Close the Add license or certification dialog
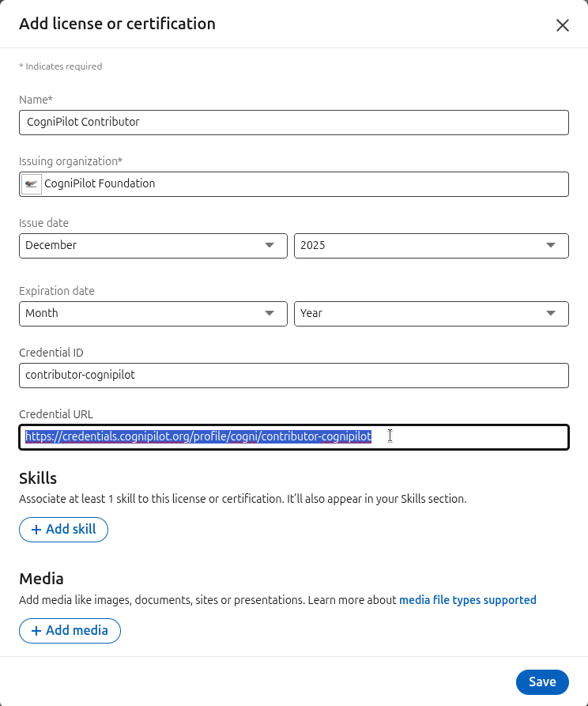Screen dimensions: 588x706 563,25
